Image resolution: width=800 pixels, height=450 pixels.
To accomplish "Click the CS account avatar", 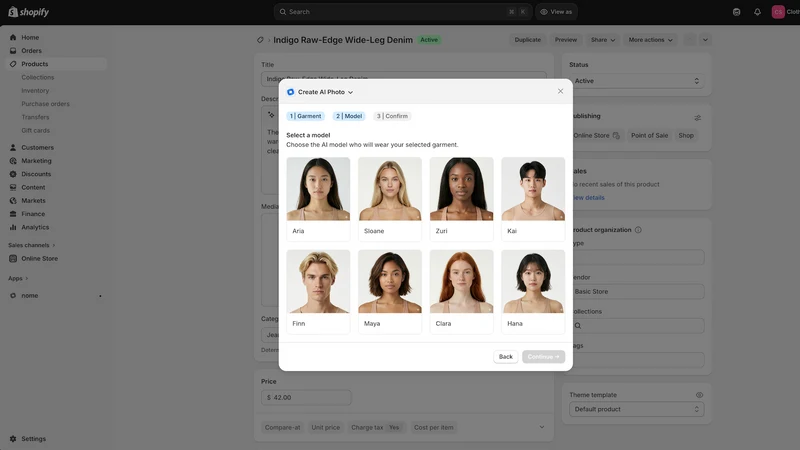I will click(x=778, y=12).
